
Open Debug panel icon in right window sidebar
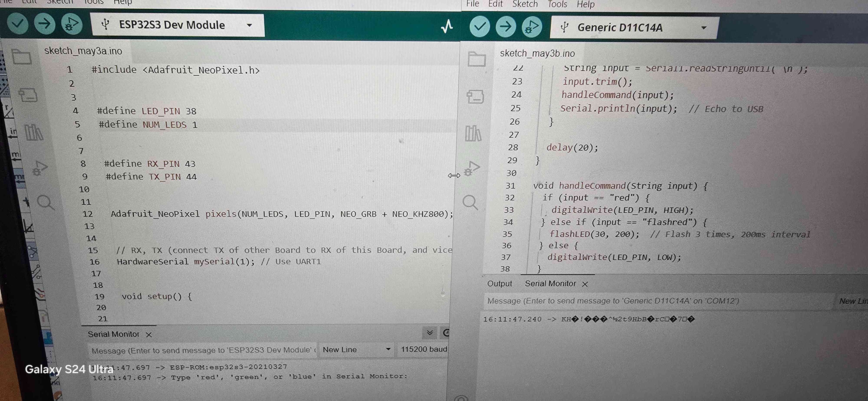[x=472, y=168]
